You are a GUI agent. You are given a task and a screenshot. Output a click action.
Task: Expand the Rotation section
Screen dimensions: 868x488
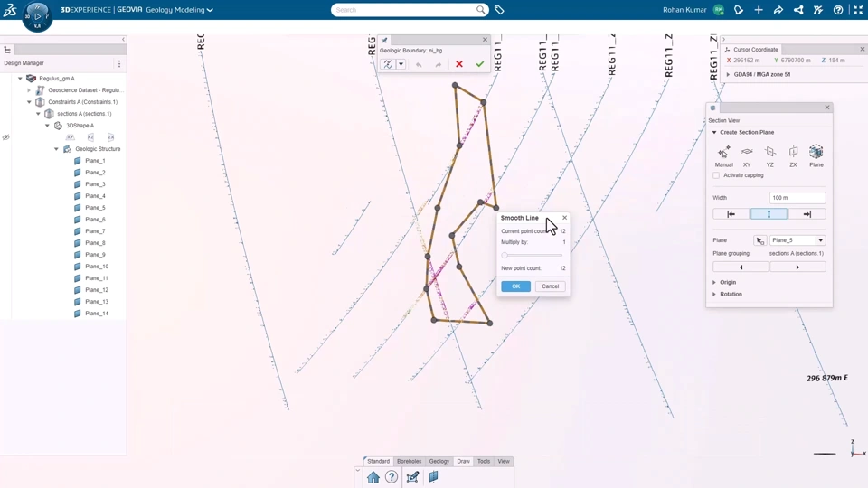[x=714, y=295]
